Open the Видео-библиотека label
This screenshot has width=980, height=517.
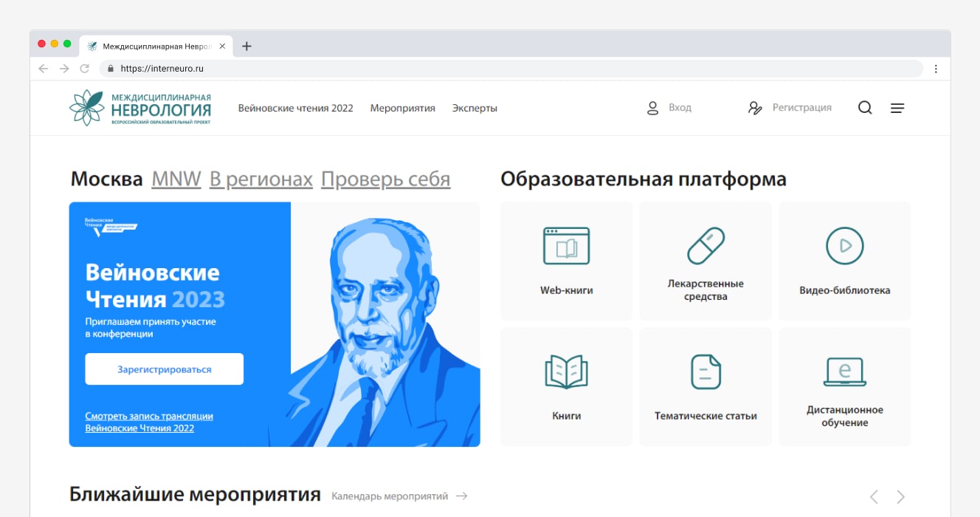(x=845, y=290)
